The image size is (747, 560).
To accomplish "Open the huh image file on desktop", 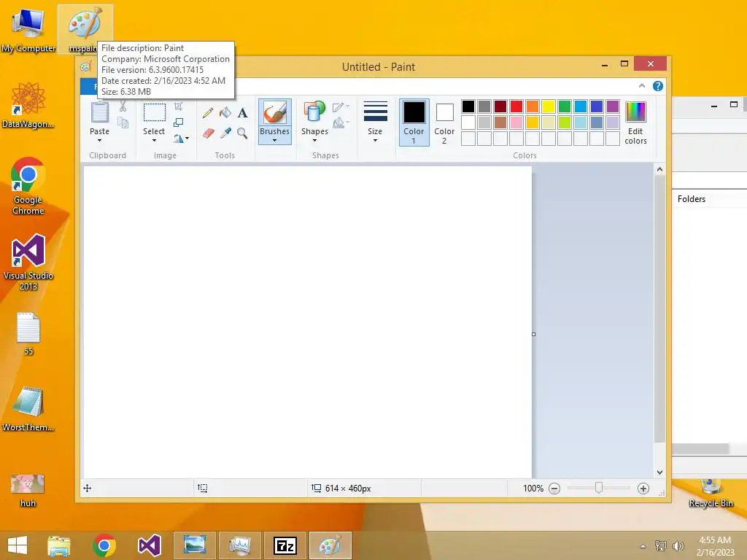I will (x=28, y=491).
